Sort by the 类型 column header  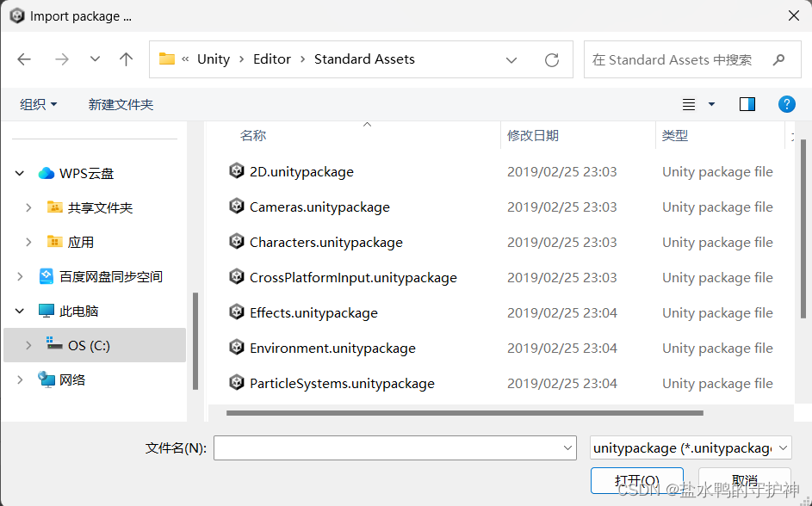pos(675,136)
